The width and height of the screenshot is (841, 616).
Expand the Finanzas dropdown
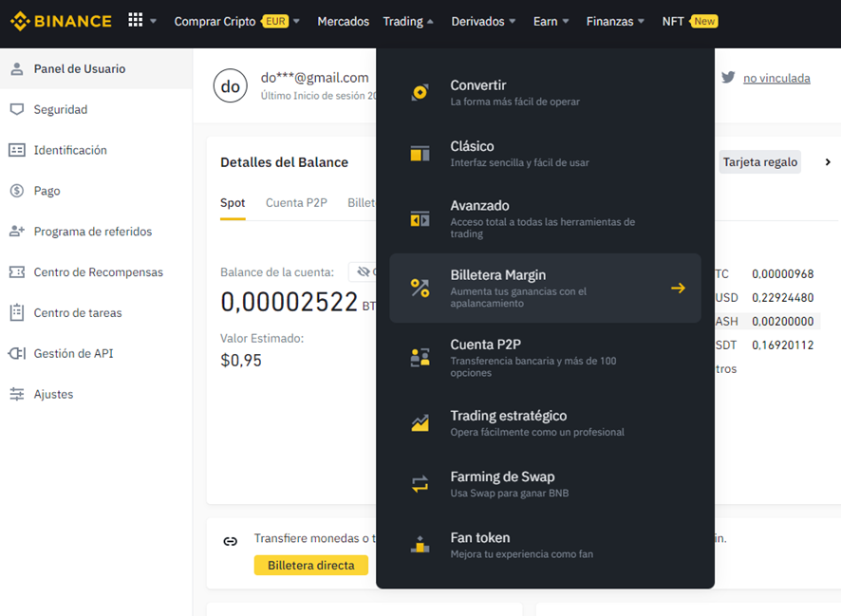point(641,22)
